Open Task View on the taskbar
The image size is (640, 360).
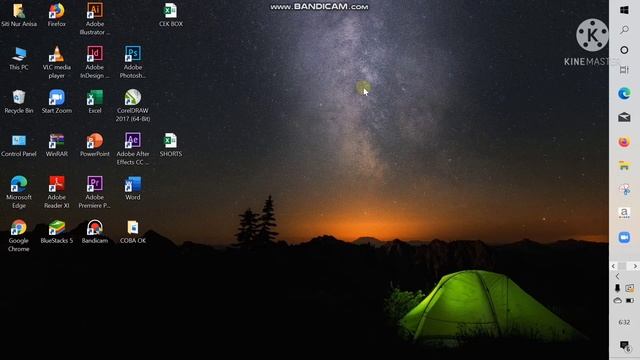(x=624, y=70)
